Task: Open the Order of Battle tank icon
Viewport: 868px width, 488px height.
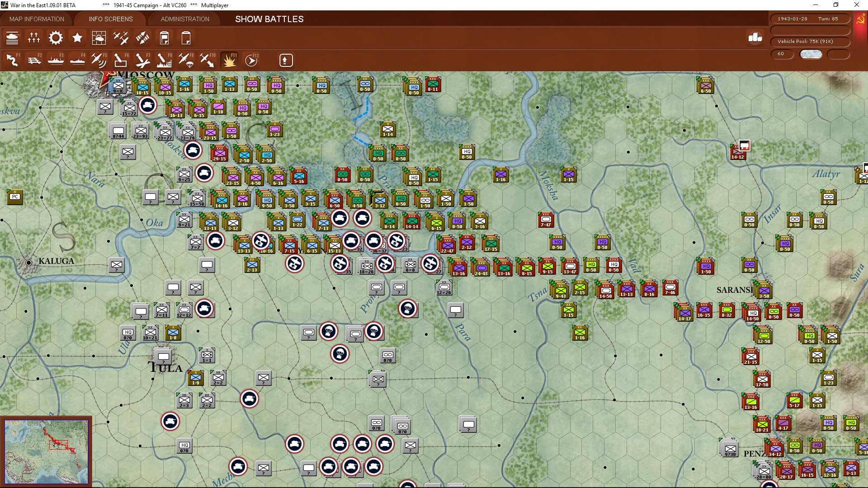Action: [12, 38]
